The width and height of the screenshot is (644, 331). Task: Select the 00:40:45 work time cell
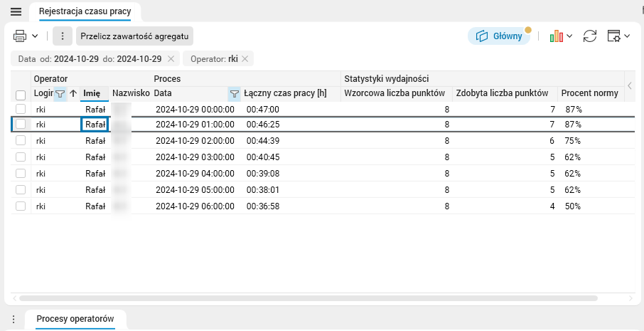[263, 157]
